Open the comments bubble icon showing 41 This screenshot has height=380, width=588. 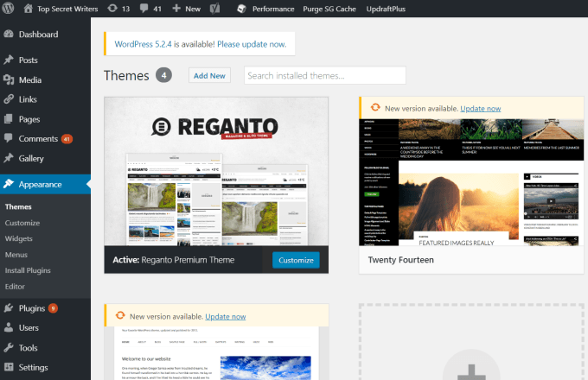(144, 9)
